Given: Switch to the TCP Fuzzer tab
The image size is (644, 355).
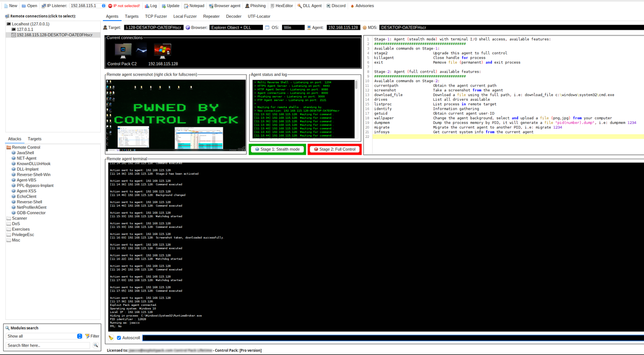Looking at the screenshot, I should click(156, 17).
